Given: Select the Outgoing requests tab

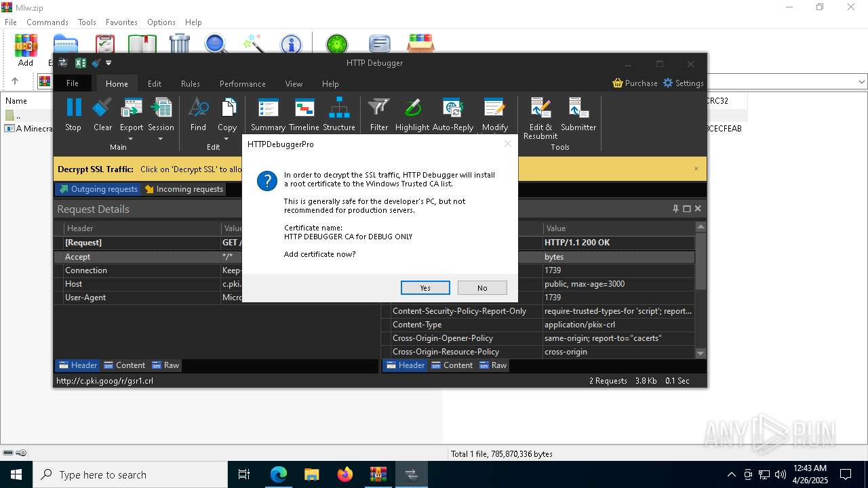Looking at the screenshot, I should pos(98,189).
